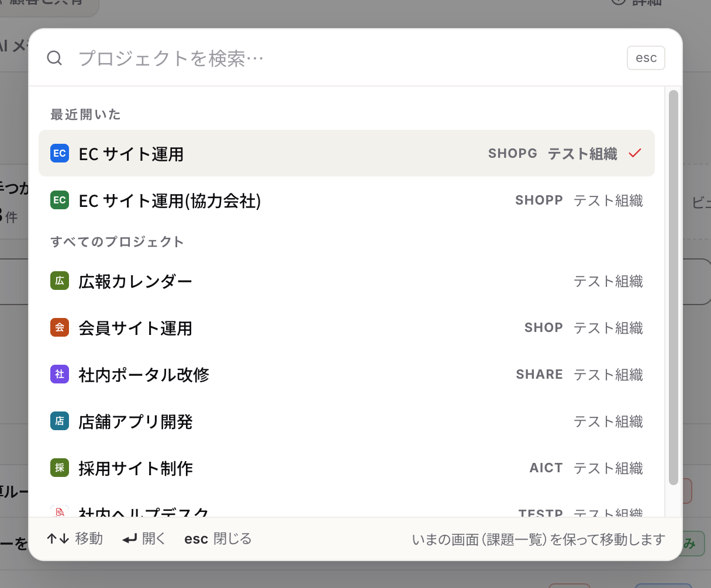Open the 会員サイト運用 project

click(347, 328)
